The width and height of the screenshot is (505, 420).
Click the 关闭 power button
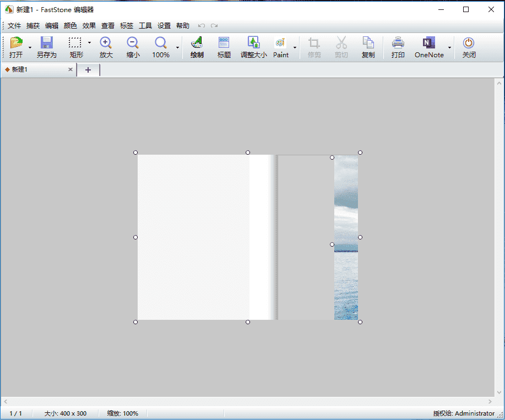tap(469, 43)
